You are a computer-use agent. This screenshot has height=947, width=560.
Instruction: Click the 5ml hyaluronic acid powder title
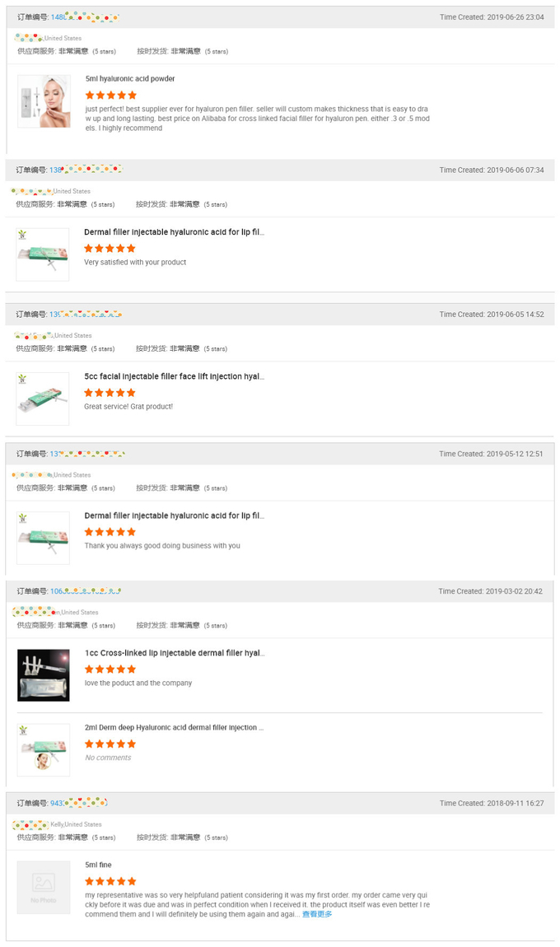(x=130, y=79)
